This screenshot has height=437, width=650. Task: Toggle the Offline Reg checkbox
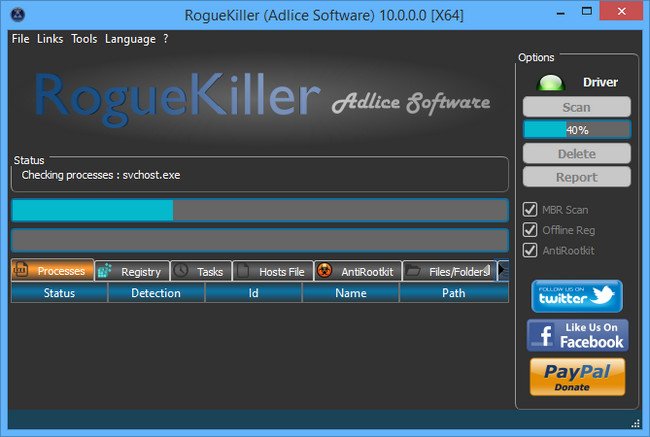tap(530, 230)
